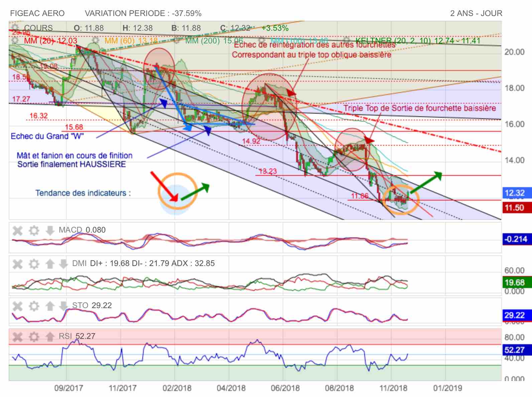This screenshot has width=532, height=397.
Task: Click the DMI DI+ DI- ADX readout
Action: pos(143,263)
